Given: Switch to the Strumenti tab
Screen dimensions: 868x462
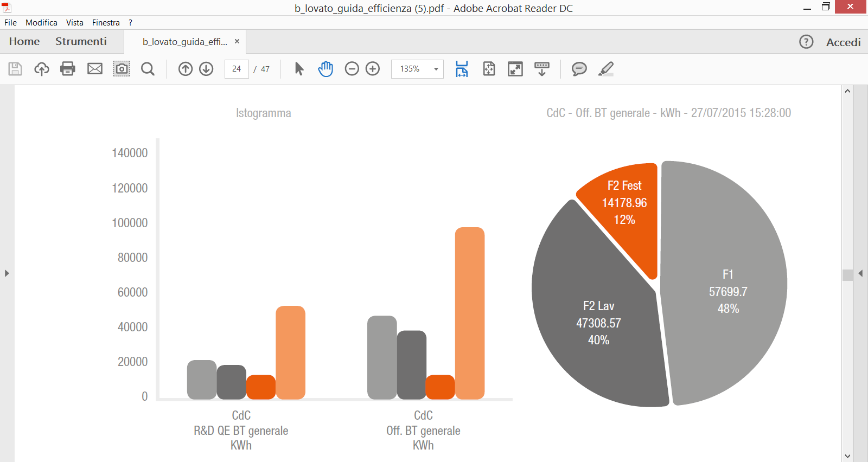Looking at the screenshot, I should tap(81, 41).
